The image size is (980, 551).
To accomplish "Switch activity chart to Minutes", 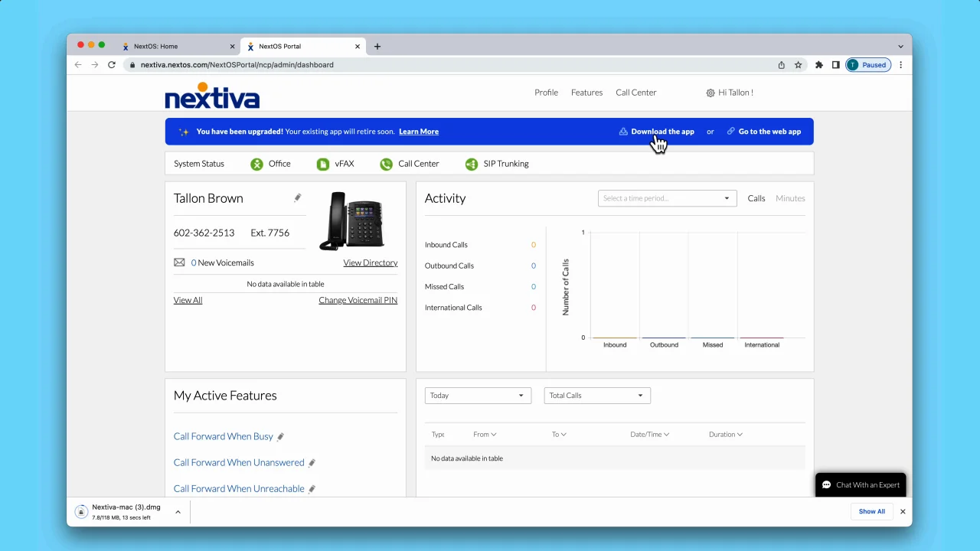I will coord(790,198).
